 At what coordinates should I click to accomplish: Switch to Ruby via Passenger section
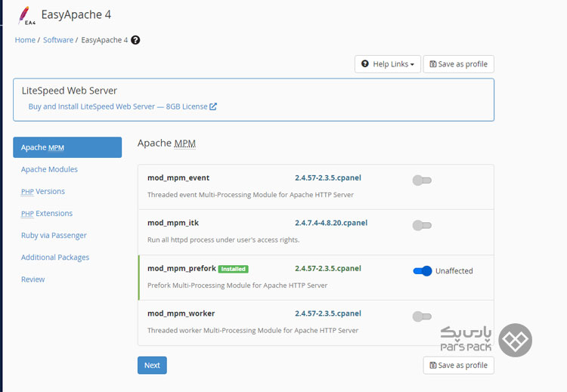pyautogui.click(x=54, y=236)
